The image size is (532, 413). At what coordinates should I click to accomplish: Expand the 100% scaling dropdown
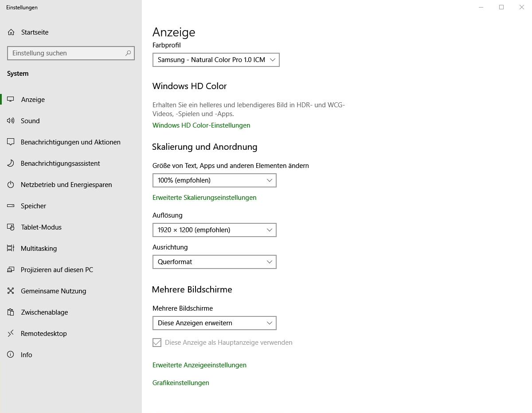pyautogui.click(x=214, y=180)
